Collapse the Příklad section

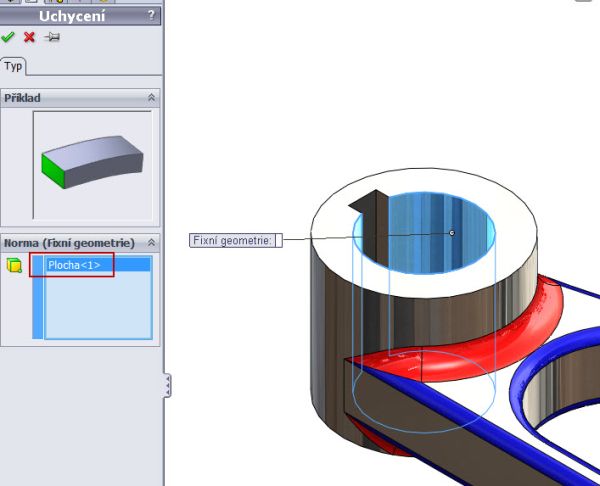152,98
